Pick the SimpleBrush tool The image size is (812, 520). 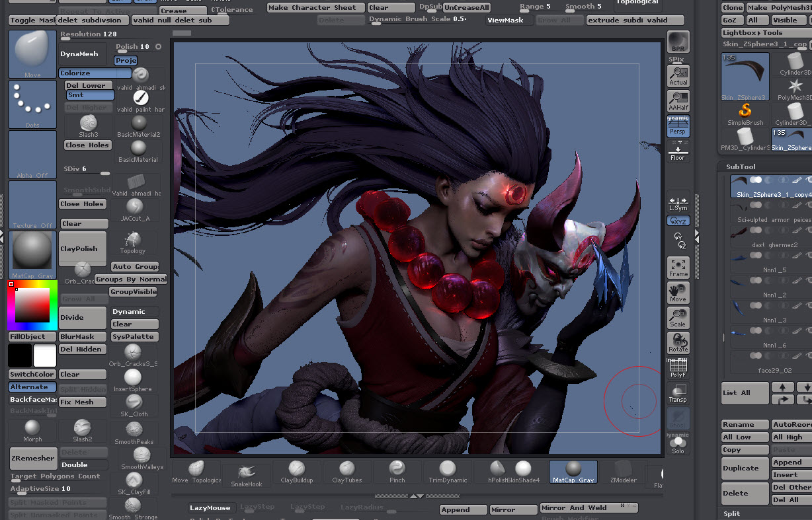point(745,114)
